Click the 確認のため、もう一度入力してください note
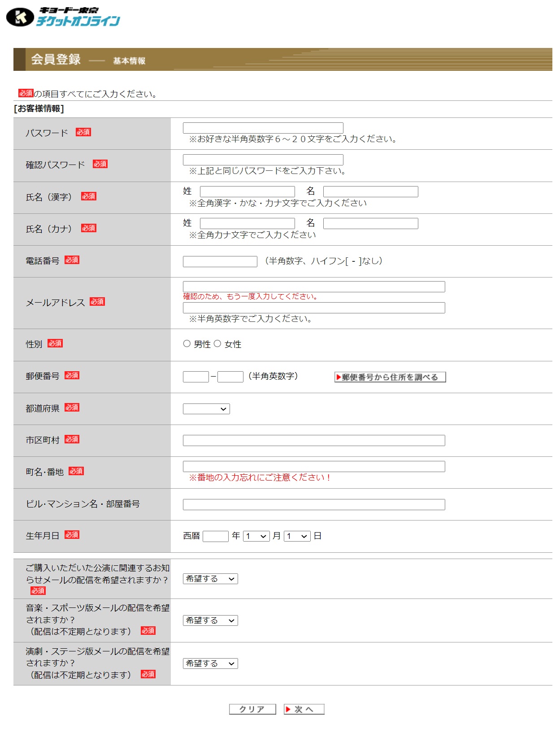560x733 pixels. coord(251,296)
